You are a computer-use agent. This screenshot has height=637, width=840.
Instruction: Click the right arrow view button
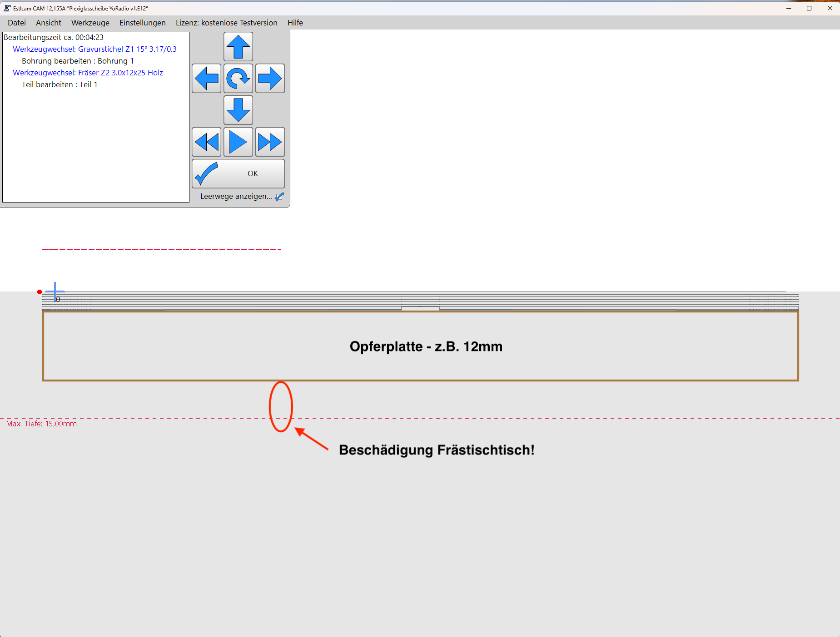[x=270, y=79]
